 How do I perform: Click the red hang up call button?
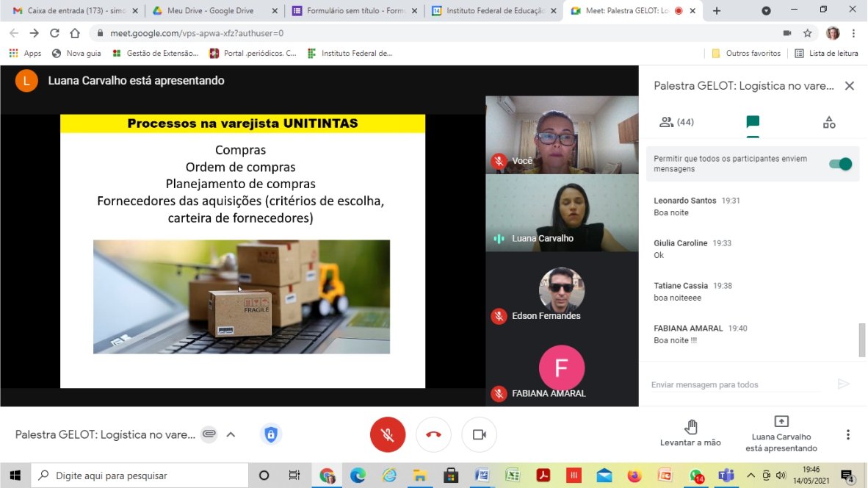(433, 434)
